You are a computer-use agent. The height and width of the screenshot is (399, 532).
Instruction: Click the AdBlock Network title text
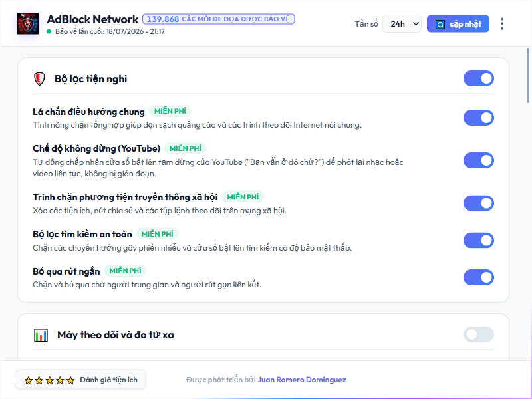(x=92, y=19)
